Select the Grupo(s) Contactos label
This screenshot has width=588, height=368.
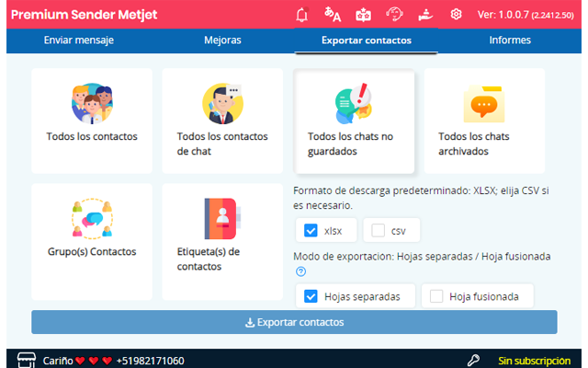pos(92,251)
